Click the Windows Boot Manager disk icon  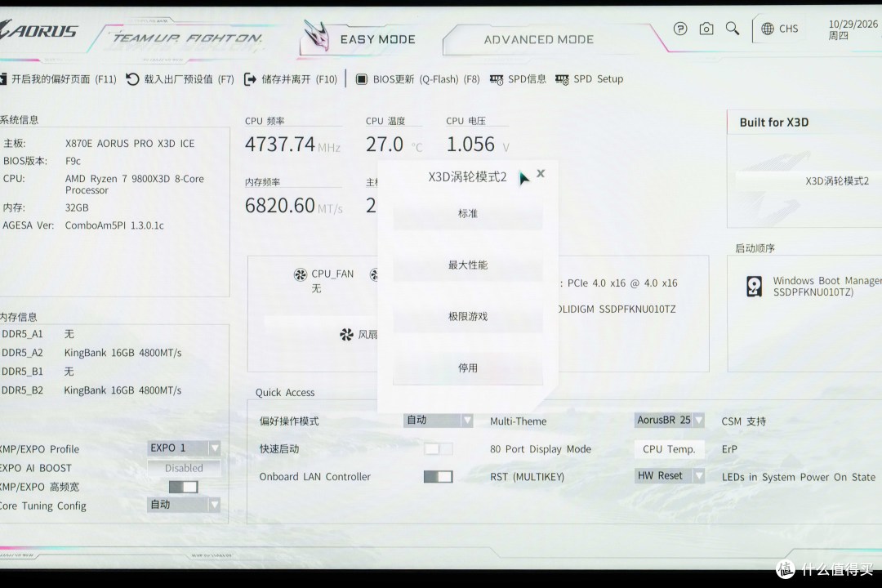755,287
